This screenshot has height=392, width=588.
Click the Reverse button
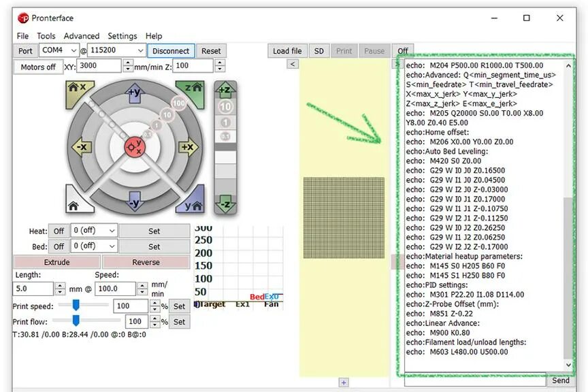pyautogui.click(x=146, y=262)
